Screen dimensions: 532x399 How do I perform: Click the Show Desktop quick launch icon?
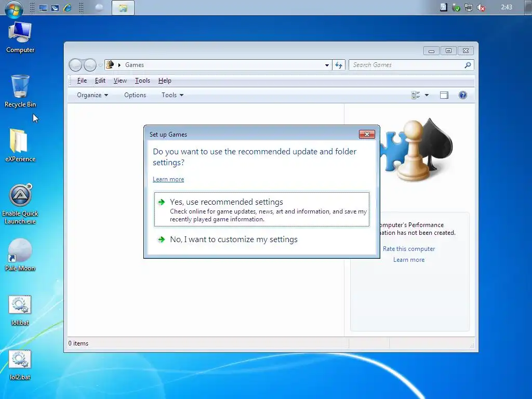click(x=43, y=8)
